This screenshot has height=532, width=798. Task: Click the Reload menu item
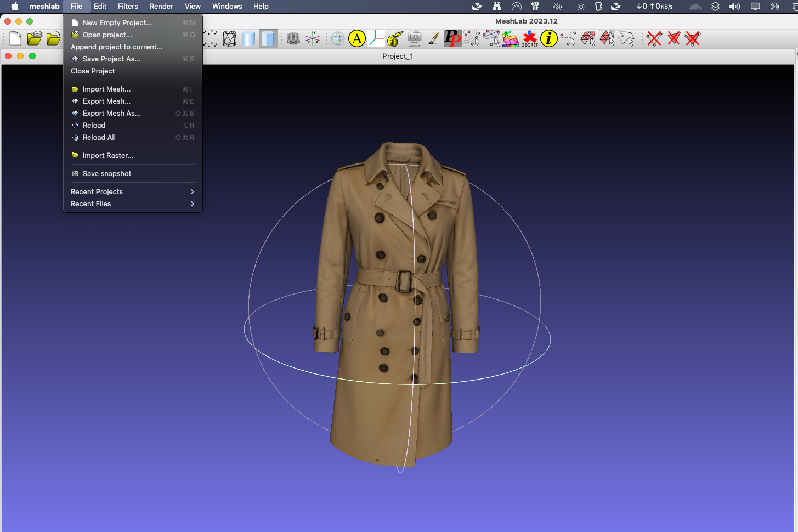tap(133, 125)
